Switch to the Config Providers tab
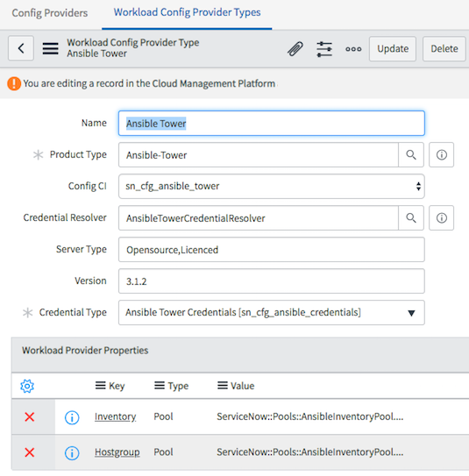Screen dimensions: 469x476 click(50, 13)
